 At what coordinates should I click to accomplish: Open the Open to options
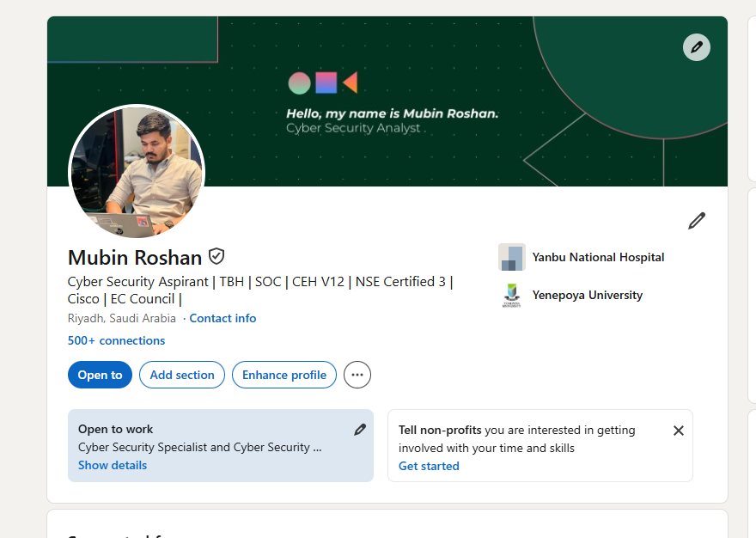pos(100,375)
